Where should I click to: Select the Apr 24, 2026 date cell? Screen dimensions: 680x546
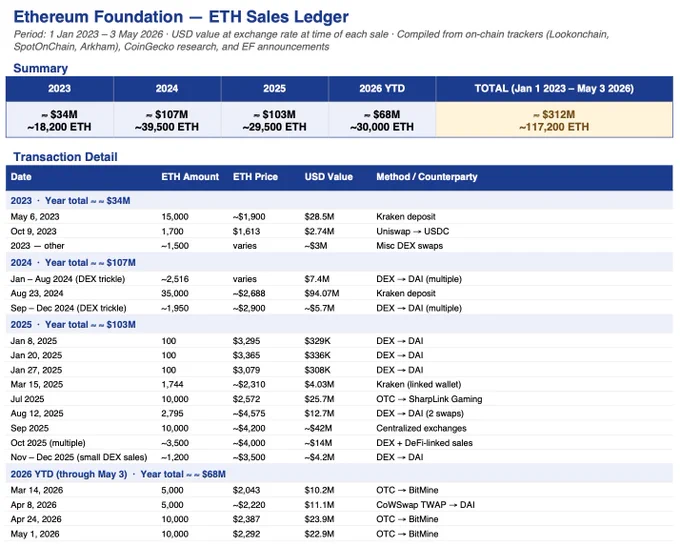click(x=36, y=520)
